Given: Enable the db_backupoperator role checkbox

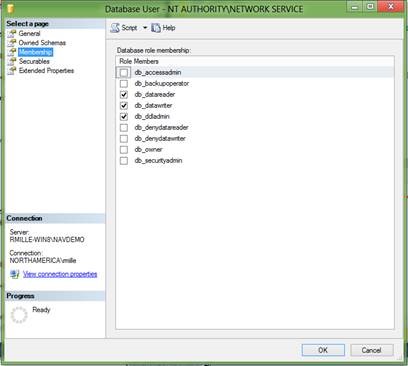Looking at the screenshot, I should pos(124,83).
